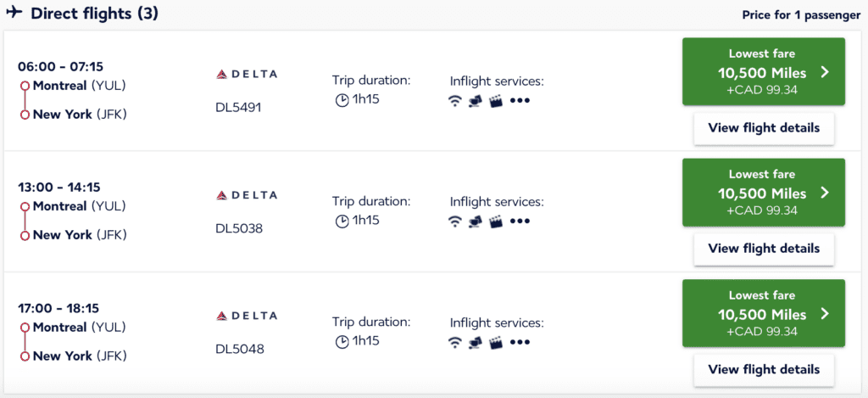This screenshot has width=868, height=398.
Task: Show more inflight services for DL5491
Action: 520,100
